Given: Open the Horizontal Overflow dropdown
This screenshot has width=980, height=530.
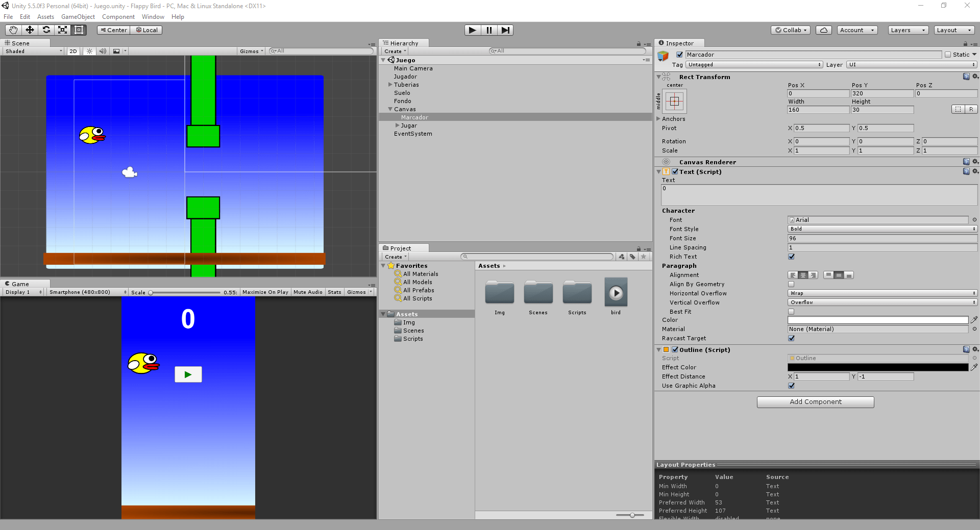Looking at the screenshot, I should tap(883, 293).
